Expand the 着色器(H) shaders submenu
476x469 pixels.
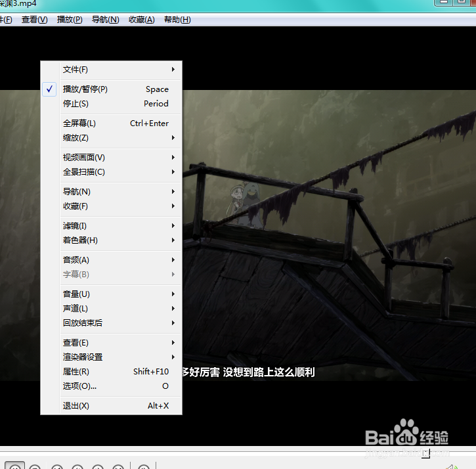click(x=111, y=240)
